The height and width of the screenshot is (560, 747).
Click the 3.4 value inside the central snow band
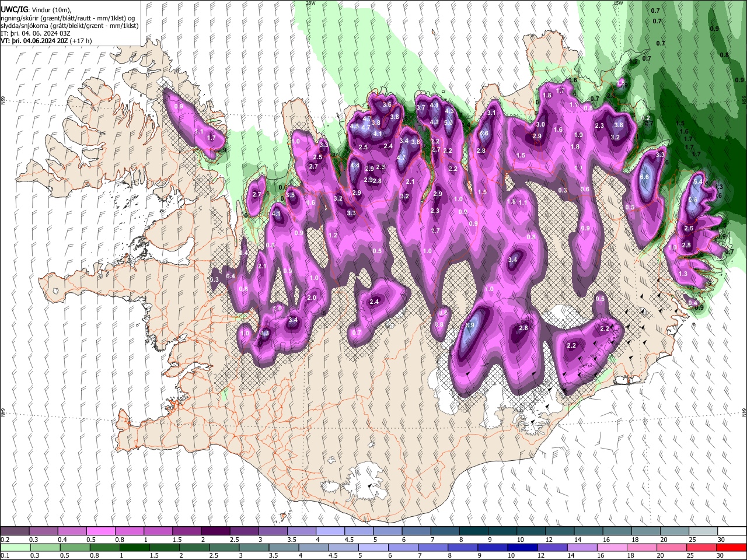(x=513, y=260)
